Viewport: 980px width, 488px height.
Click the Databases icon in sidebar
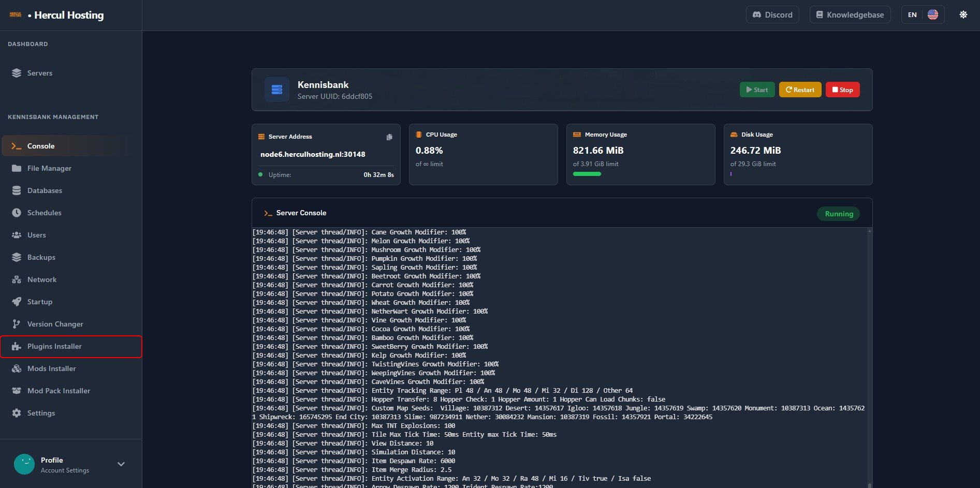[17, 190]
